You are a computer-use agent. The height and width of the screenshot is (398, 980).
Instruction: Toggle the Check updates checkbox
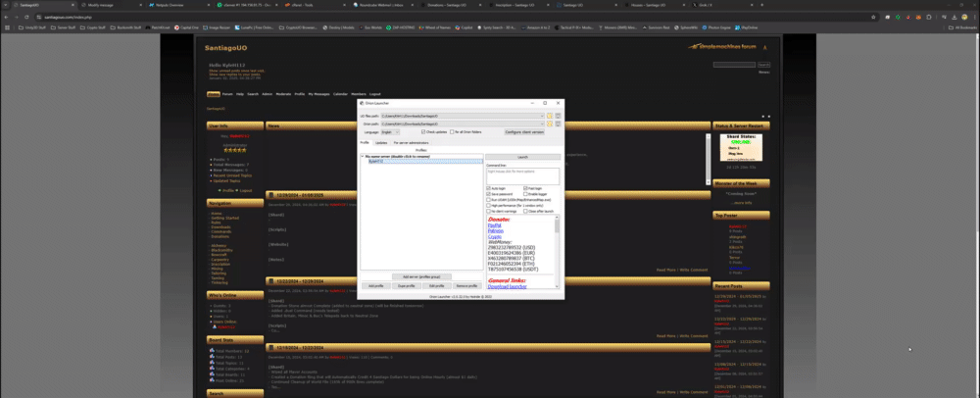click(x=421, y=131)
